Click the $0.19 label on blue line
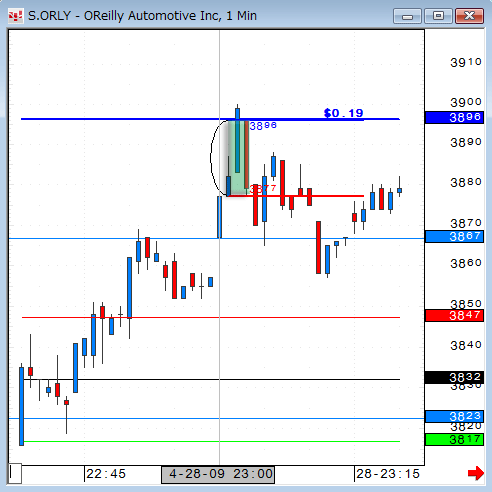This screenshot has height=492, width=492. (x=343, y=113)
